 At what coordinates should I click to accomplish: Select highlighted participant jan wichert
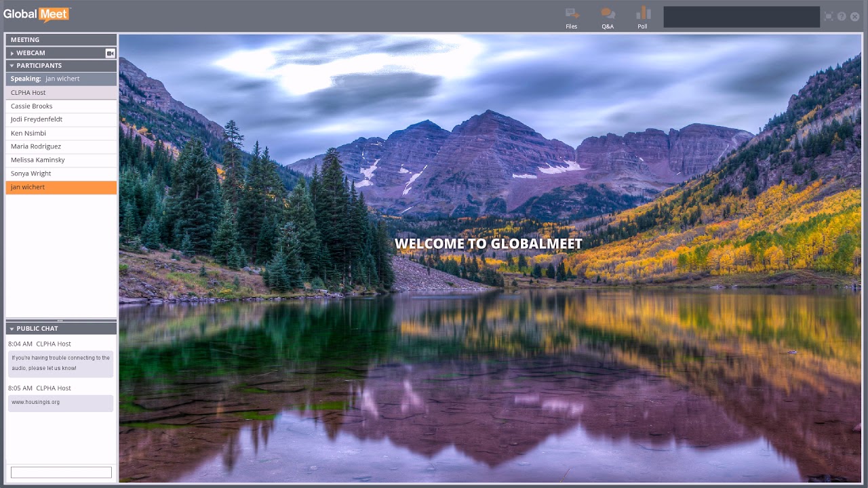click(61, 187)
